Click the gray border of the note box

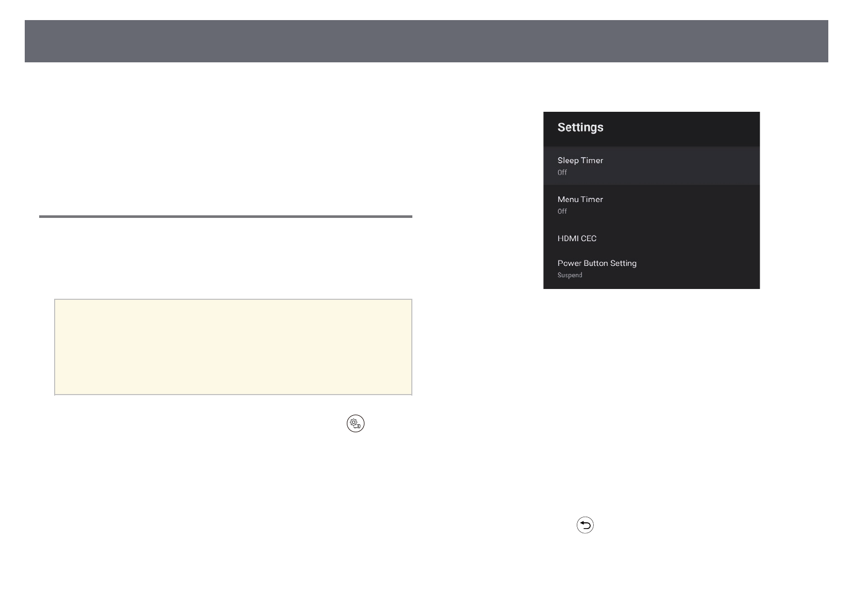pyautogui.click(x=233, y=300)
